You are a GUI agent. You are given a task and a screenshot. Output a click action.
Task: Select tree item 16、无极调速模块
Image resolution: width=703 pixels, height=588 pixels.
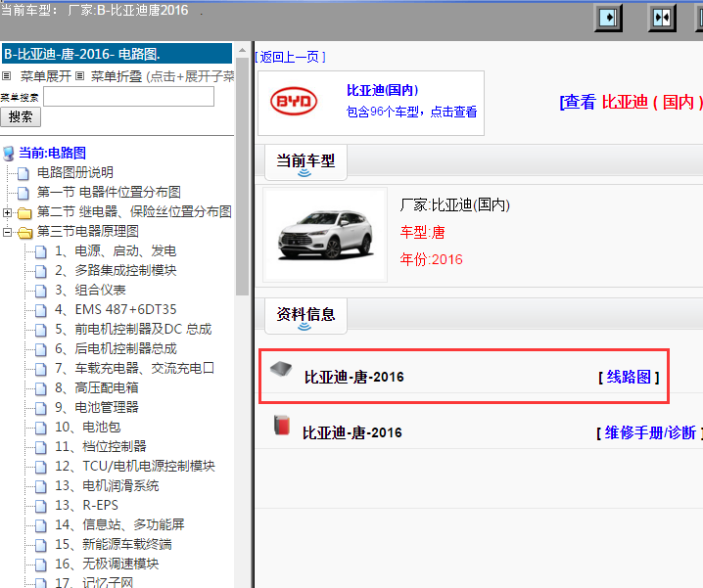pyautogui.click(x=107, y=564)
